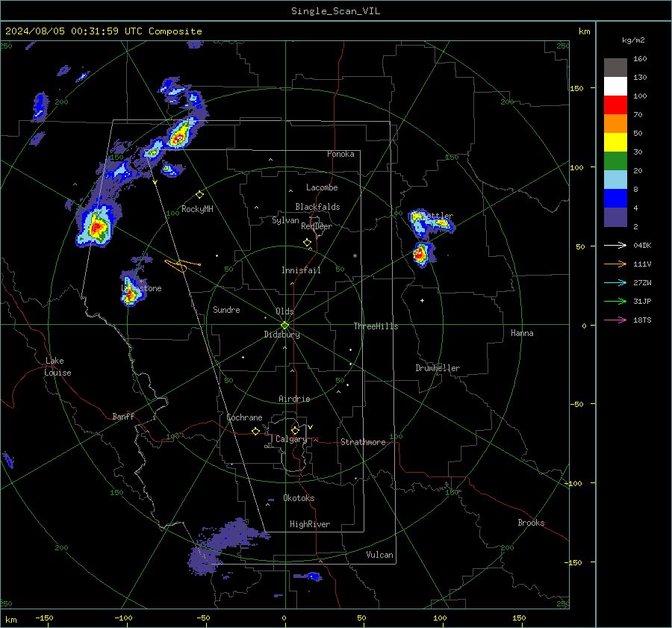This screenshot has height=628, width=672.
Task: Click the orange 50-70 color scale swatch
Action: [615, 124]
